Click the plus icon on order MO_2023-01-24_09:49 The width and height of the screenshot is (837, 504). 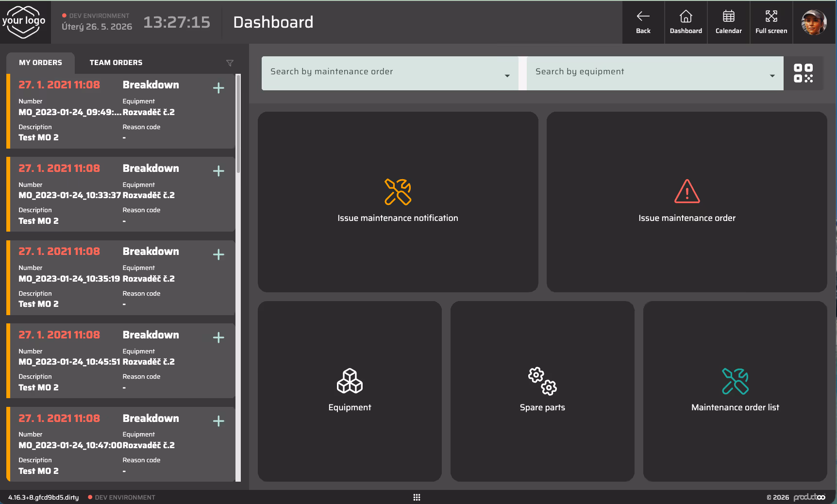pyautogui.click(x=218, y=88)
